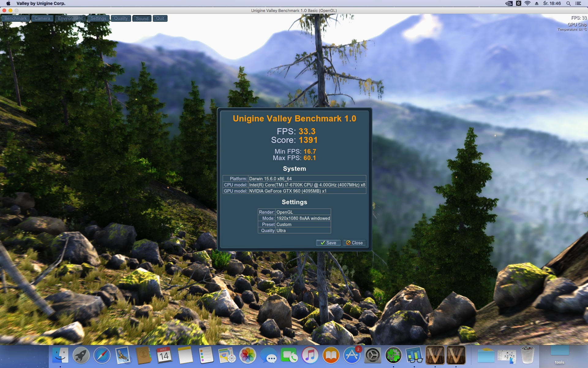Open the Benchmark menu

click(16, 18)
